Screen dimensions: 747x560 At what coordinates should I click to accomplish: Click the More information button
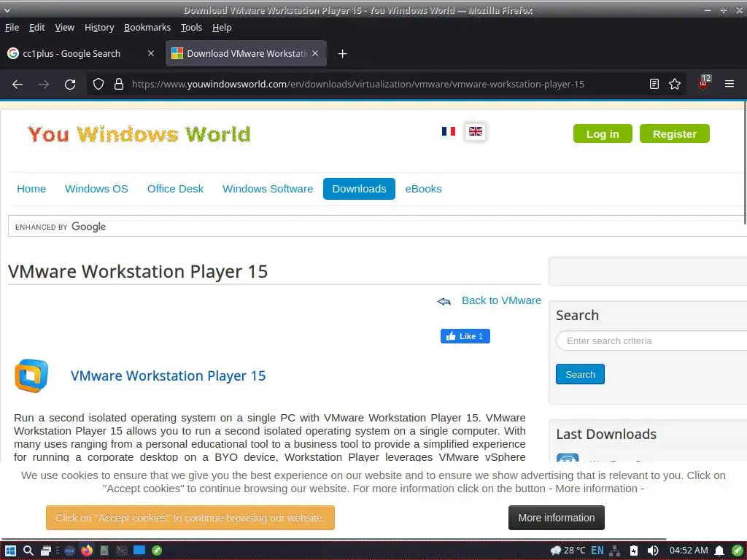tap(557, 518)
